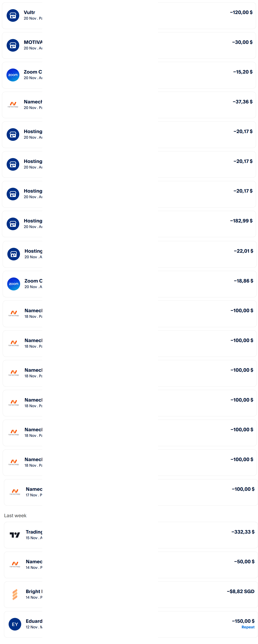Viewport: 258px width, 644px height.
Task: Click Namecheap logo on the 14 Nov transaction
Action: 15,565
